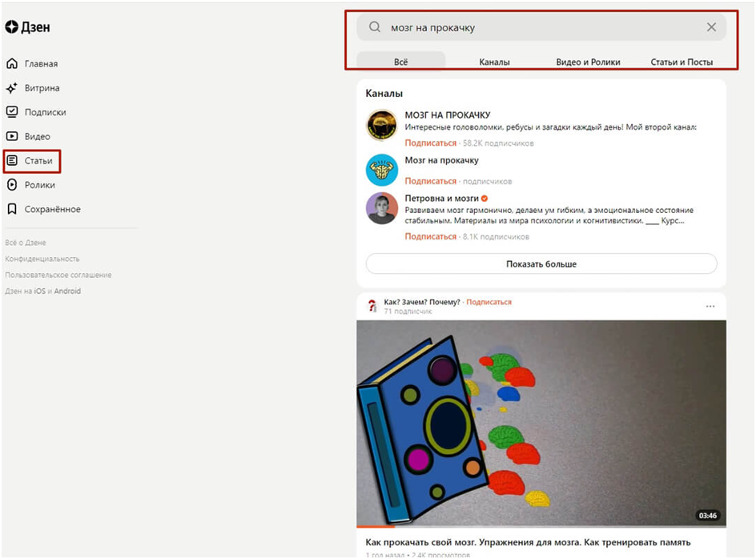Subscribe to МОЗГ НА ПРОКАЧКУ with 58.2K subscribers
This screenshot has width=756, height=559.
pyautogui.click(x=430, y=143)
